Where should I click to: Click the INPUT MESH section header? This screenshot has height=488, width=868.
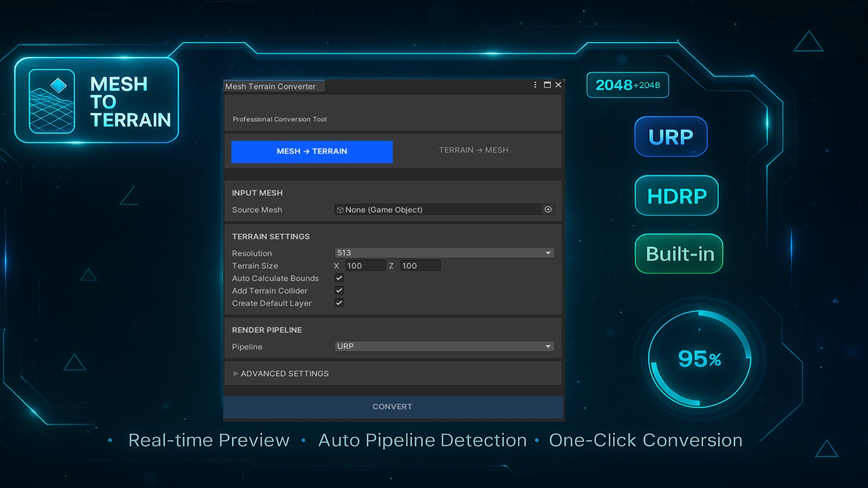257,193
